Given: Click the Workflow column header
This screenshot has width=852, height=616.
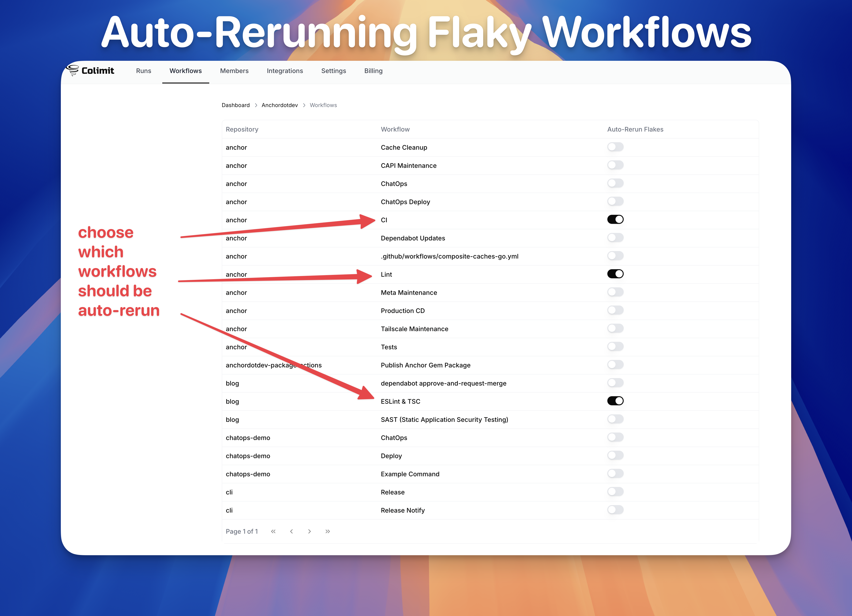Looking at the screenshot, I should pyautogui.click(x=395, y=129).
